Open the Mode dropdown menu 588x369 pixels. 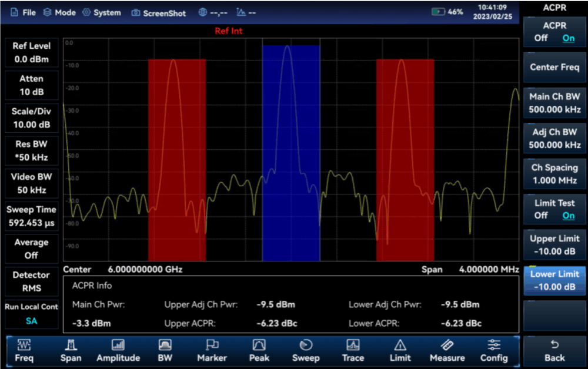coord(59,12)
